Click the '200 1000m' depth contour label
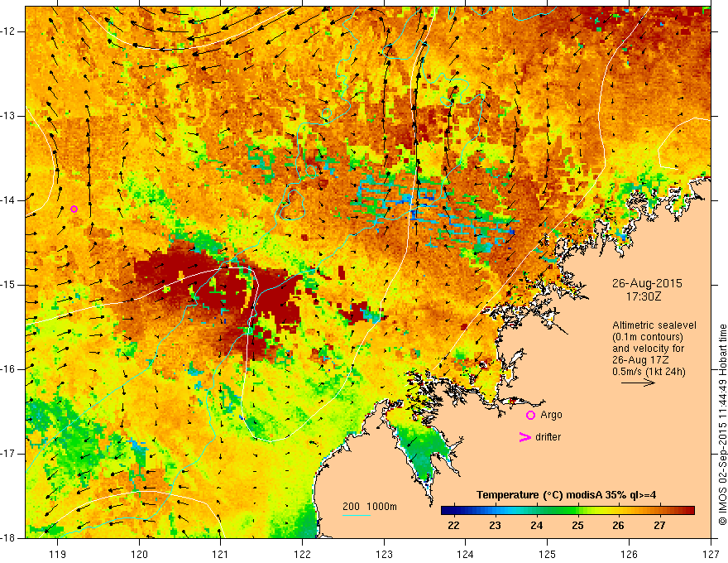The width and height of the screenshot is (728, 563). pyautogui.click(x=370, y=507)
